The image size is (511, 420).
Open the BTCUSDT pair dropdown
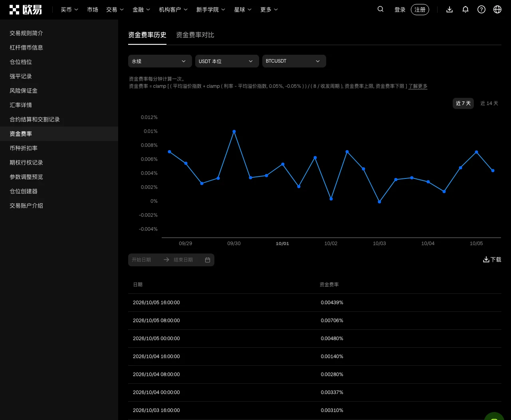(x=294, y=61)
